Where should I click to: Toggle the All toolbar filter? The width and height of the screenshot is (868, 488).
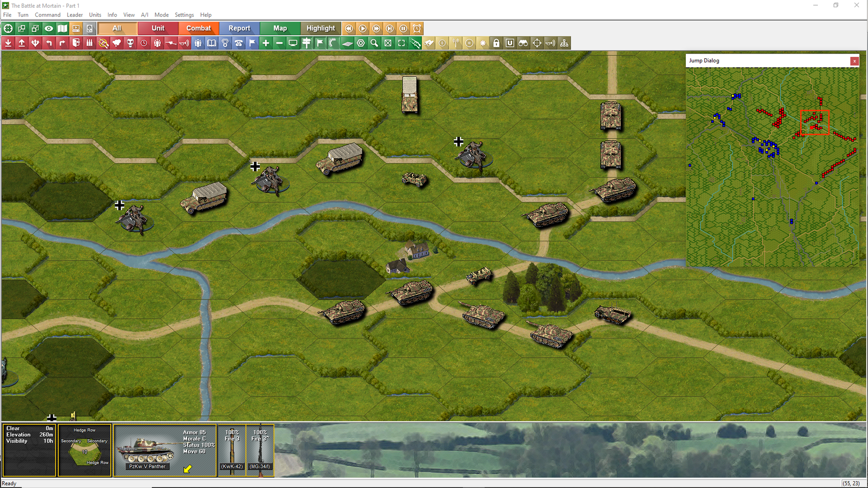click(x=117, y=28)
